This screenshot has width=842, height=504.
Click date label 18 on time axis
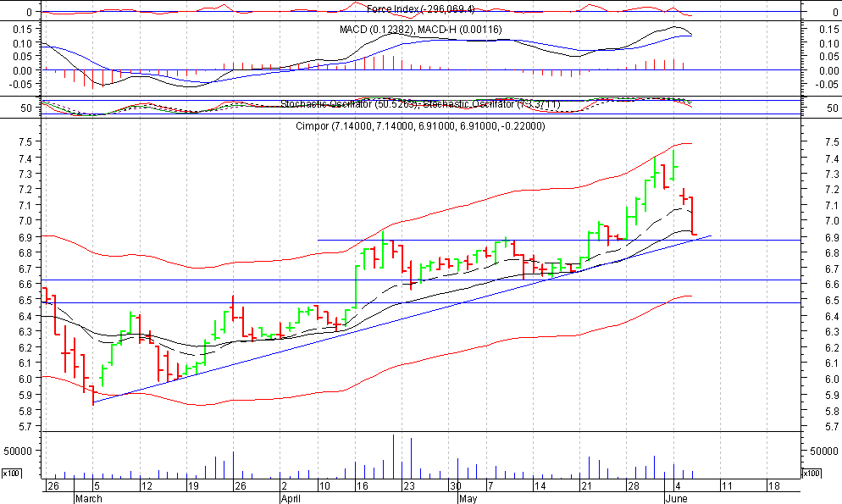click(x=773, y=485)
